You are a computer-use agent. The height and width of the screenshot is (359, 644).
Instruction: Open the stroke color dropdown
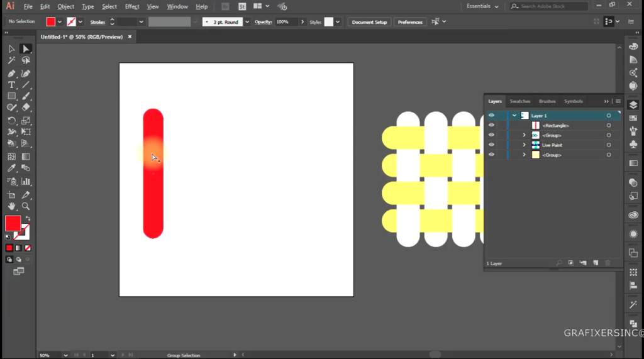80,22
